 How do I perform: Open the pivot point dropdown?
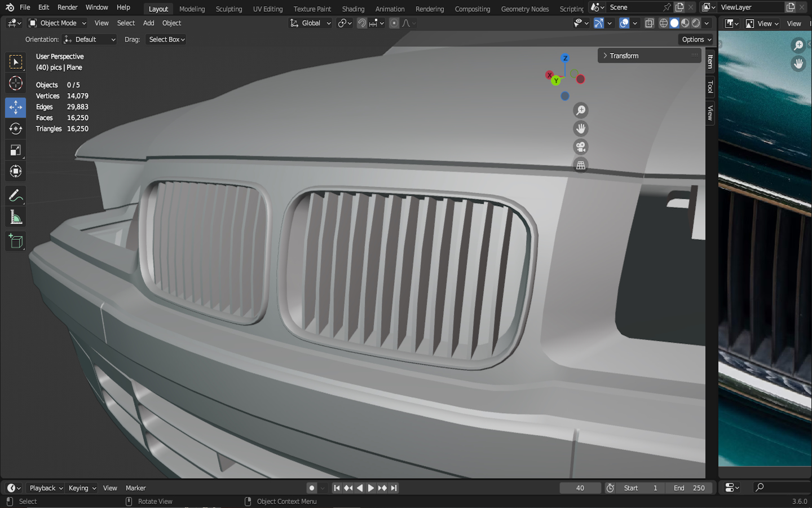pyautogui.click(x=345, y=23)
